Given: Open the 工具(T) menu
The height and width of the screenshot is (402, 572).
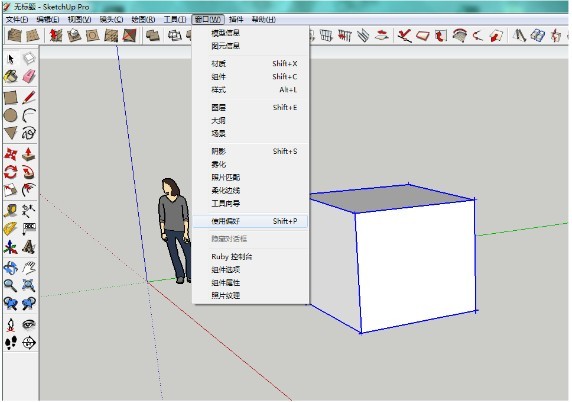Looking at the screenshot, I should point(175,19).
